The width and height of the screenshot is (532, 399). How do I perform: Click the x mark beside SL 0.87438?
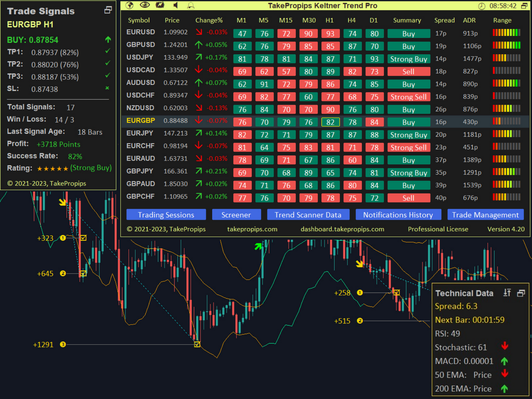107,88
